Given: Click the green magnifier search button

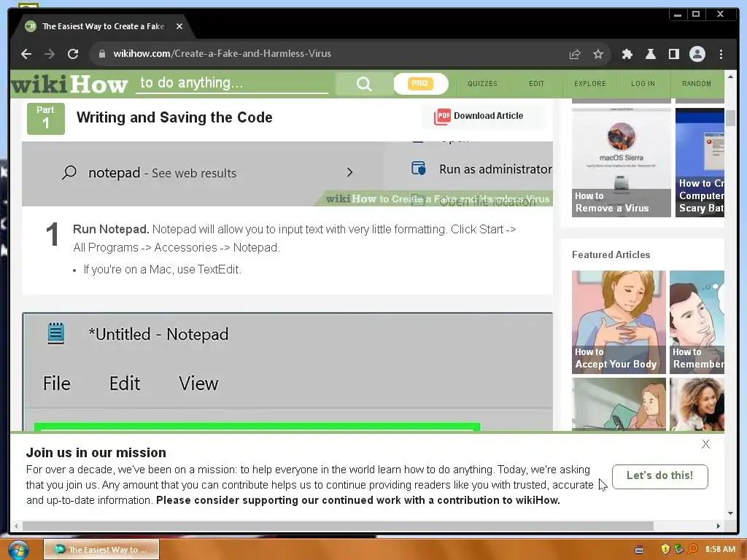Looking at the screenshot, I should pyautogui.click(x=363, y=84).
